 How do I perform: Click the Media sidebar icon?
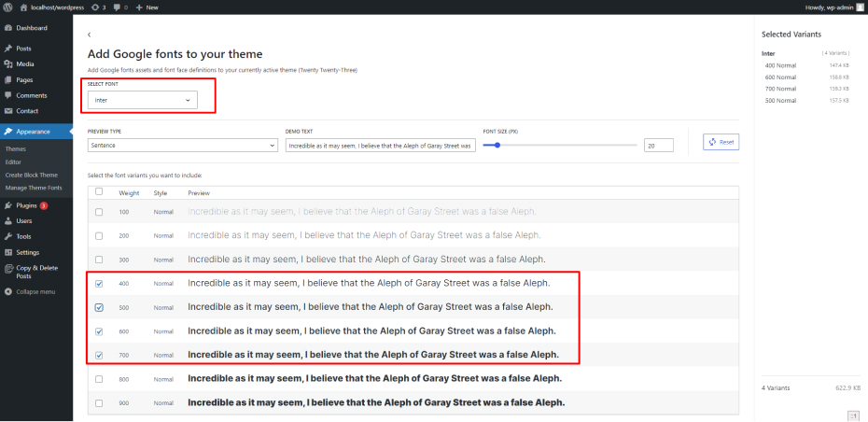click(x=8, y=64)
